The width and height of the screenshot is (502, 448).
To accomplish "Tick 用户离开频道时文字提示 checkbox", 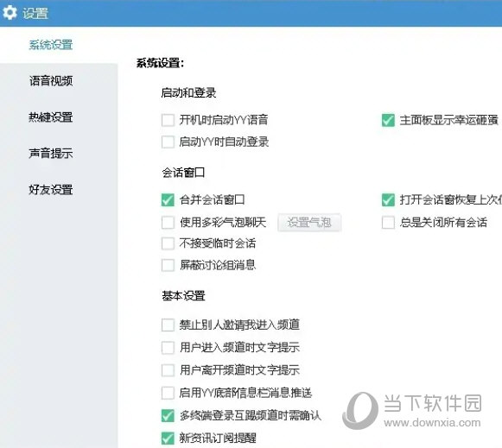I will (168, 370).
